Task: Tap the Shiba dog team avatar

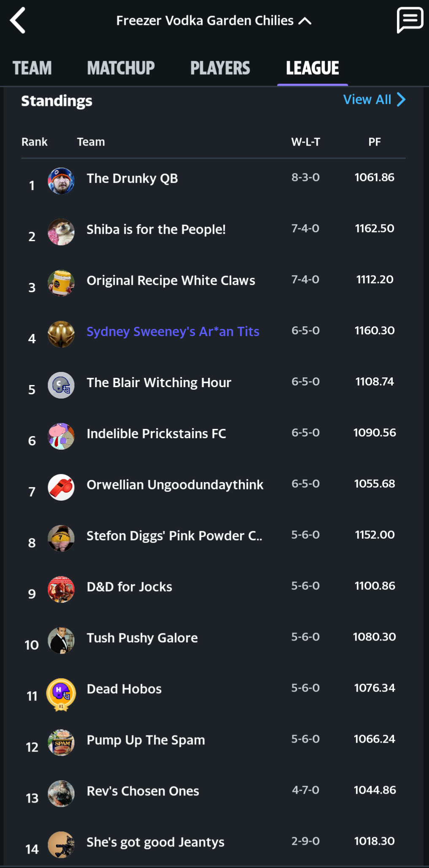Action: pyautogui.click(x=61, y=232)
